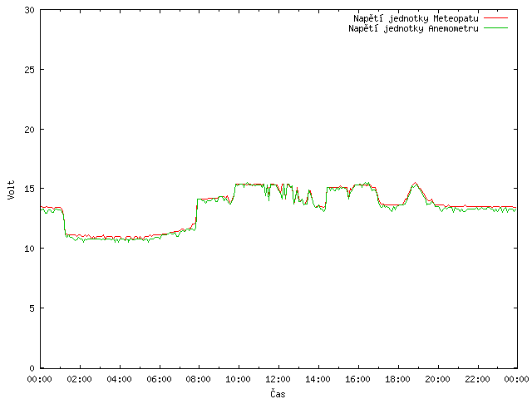
Task: Click the 'Volt' y-axis label
Action: pyautogui.click(x=12, y=190)
